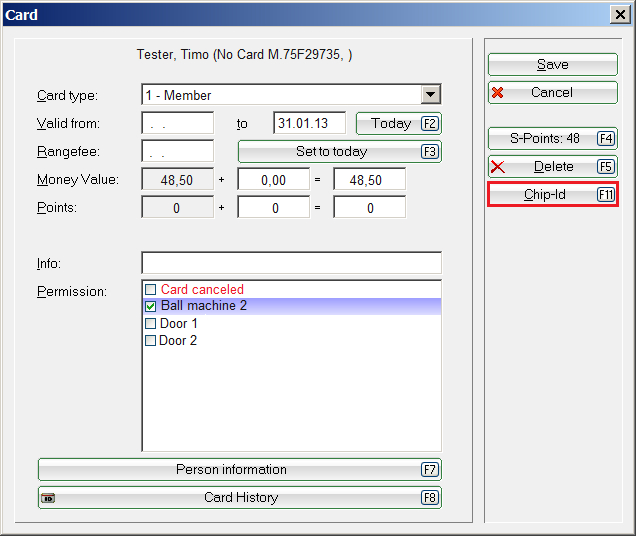Click the red X icon on Delete button
The image size is (636, 536).
click(x=498, y=167)
